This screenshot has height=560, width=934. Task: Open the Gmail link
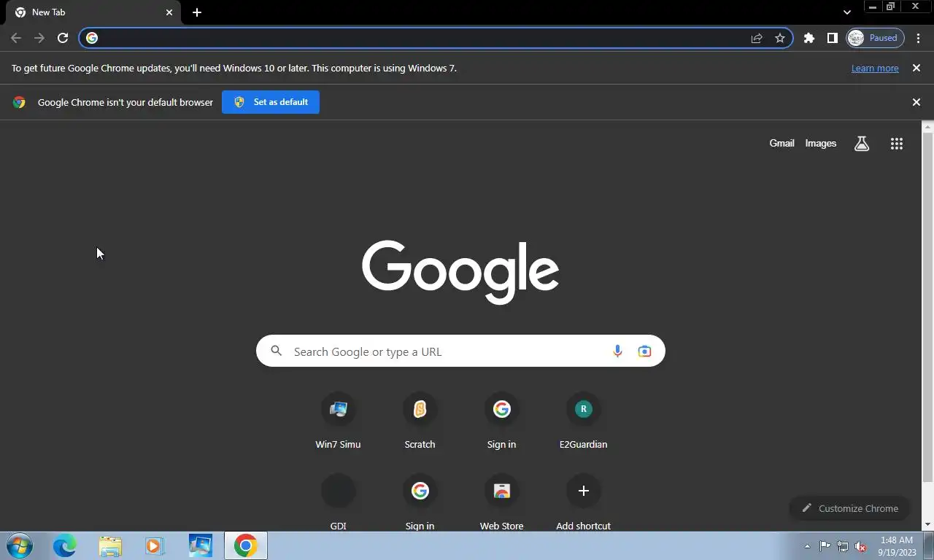781,143
